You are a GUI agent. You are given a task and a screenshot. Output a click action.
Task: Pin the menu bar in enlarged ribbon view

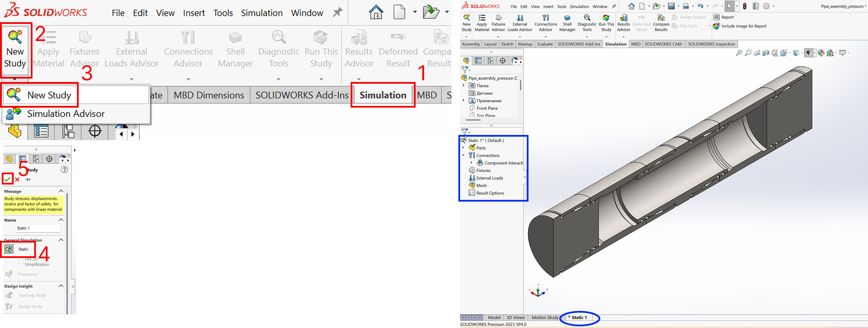point(338,12)
